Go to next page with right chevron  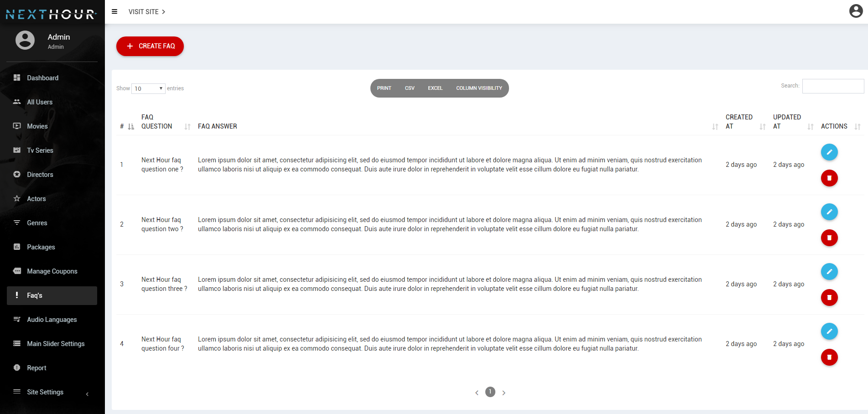(504, 393)
